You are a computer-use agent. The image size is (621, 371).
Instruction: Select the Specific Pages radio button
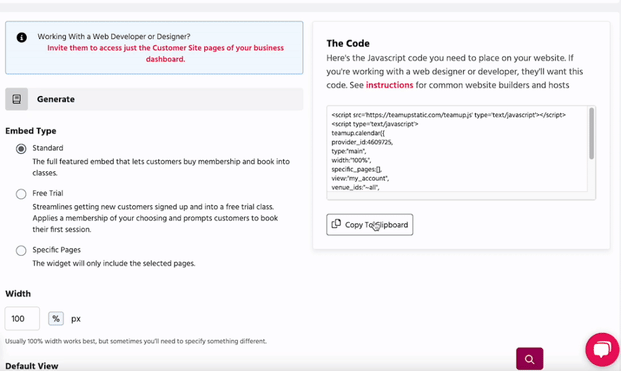point(21,251)
